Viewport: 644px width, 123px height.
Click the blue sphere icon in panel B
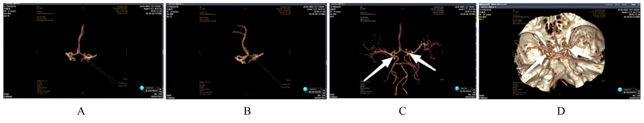click(x=305, y=89)
